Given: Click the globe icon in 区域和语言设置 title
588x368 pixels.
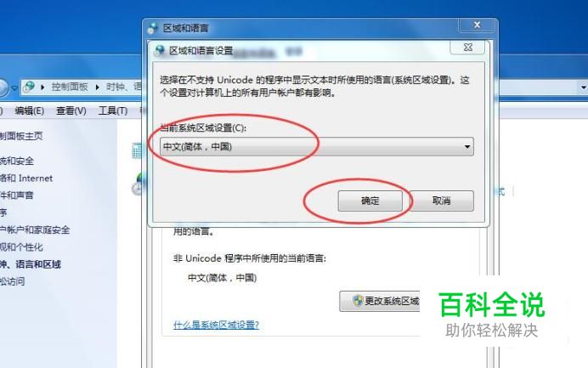Looking at the screenshot, I should 160,50.
